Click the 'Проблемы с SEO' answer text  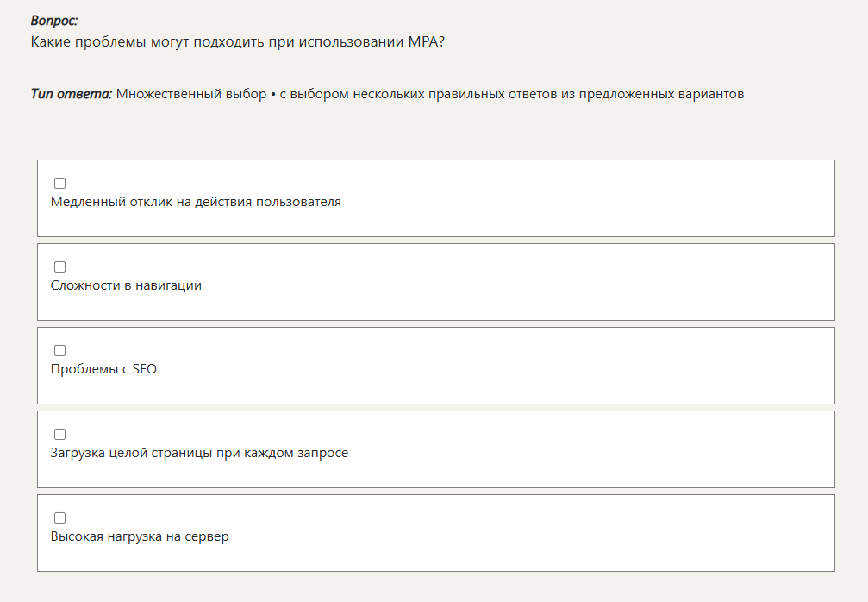103,369
